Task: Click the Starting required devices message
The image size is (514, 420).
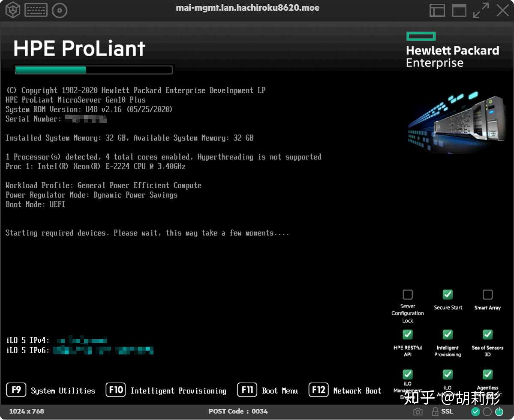Action: pyautogui.click(x=147, y=233)
